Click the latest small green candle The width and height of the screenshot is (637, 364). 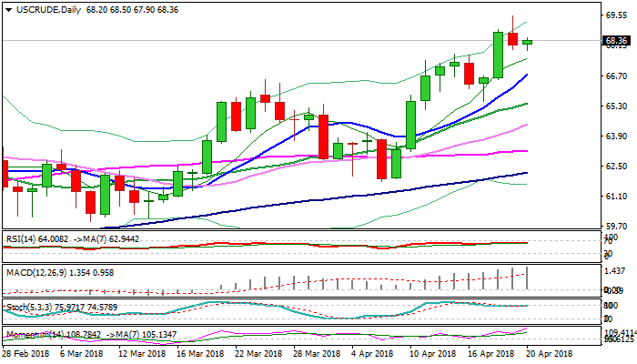click(528, 42)
